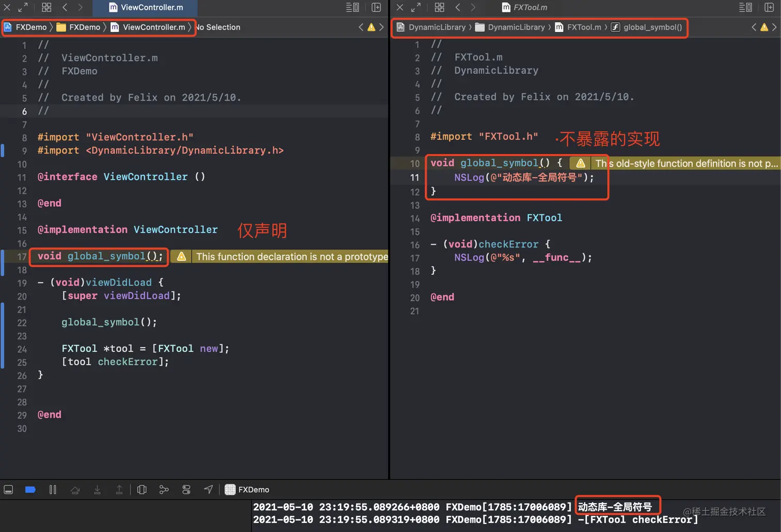781x532 pixels.
Task: Expand the left editor to full size
Action: point(23,7)
